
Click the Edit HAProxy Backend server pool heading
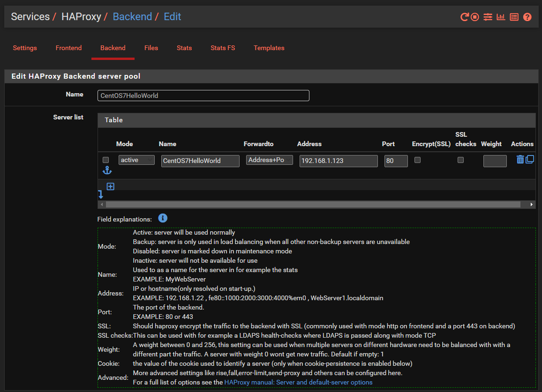(76, 76)
